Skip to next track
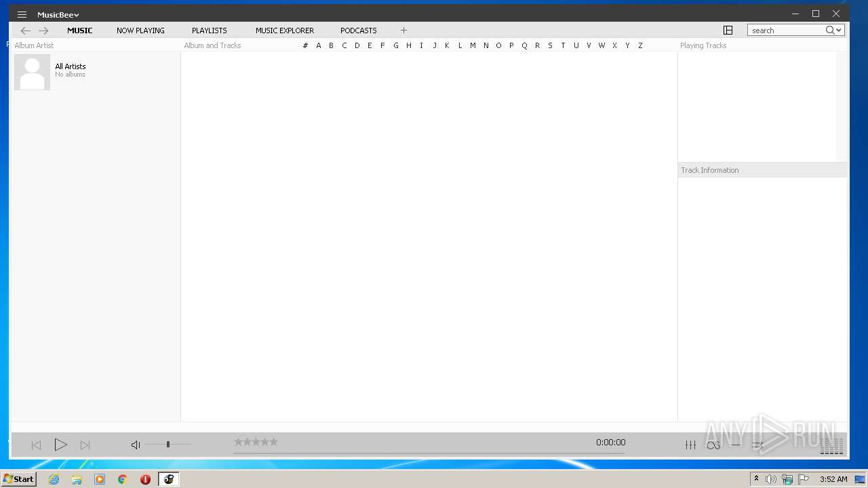The height and width of the screenshot is (488, 868). (85, 445)
